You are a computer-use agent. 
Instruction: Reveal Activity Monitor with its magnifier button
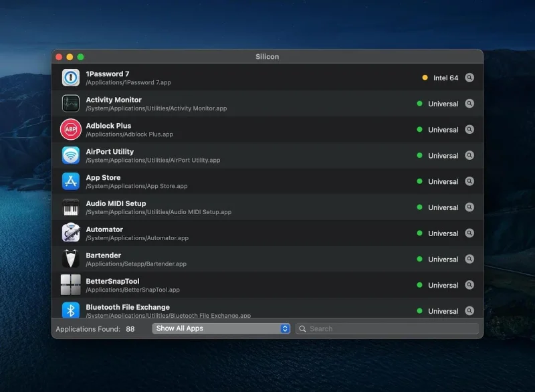click(x=469, y=104)
